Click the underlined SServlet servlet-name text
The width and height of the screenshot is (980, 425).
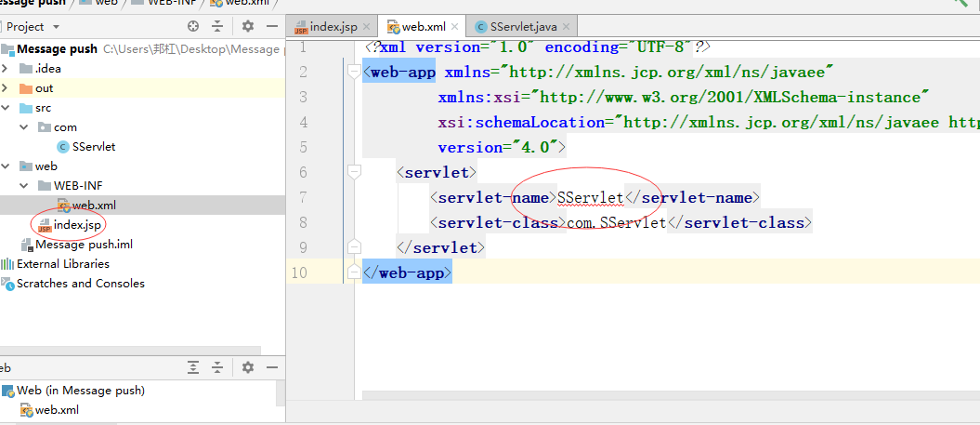click(x=591, y=198)
